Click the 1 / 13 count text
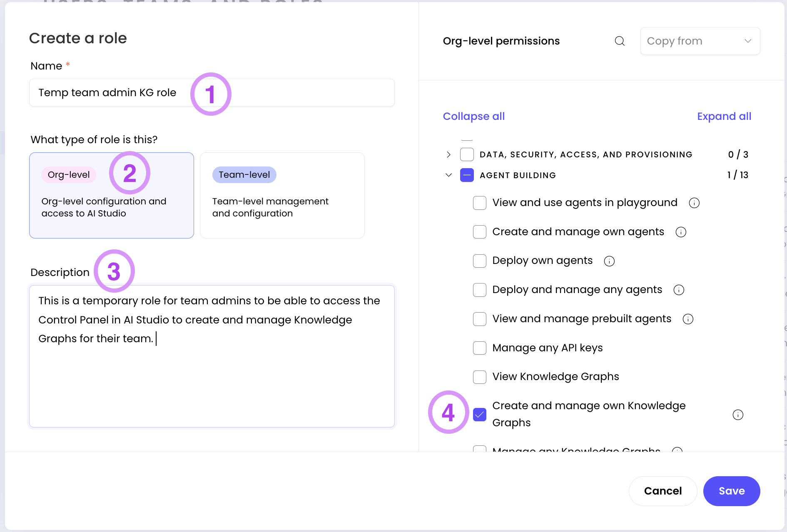The width and height of the screenshot is (787, 532). coord(737,175)
